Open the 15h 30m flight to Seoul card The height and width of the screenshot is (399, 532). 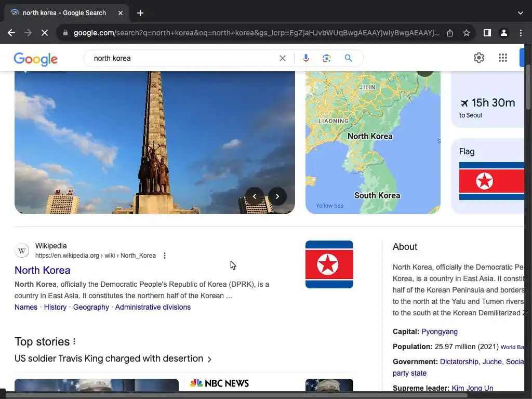coord(487,100)
